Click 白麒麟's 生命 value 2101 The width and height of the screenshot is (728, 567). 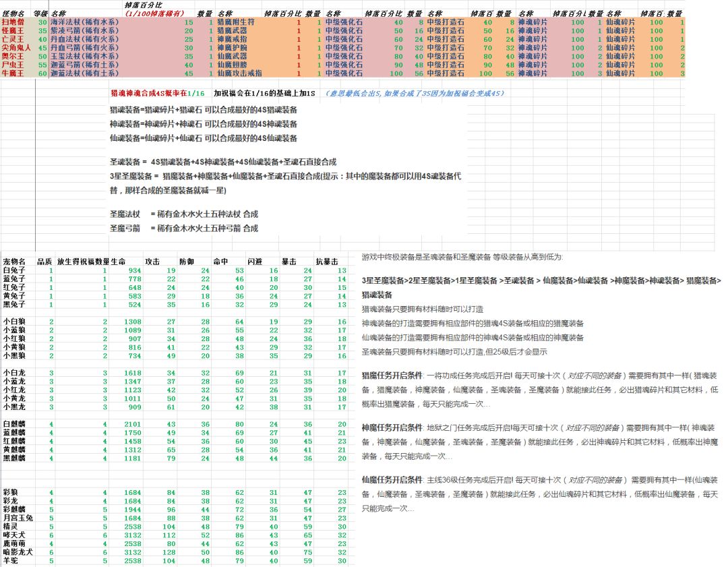133,425
